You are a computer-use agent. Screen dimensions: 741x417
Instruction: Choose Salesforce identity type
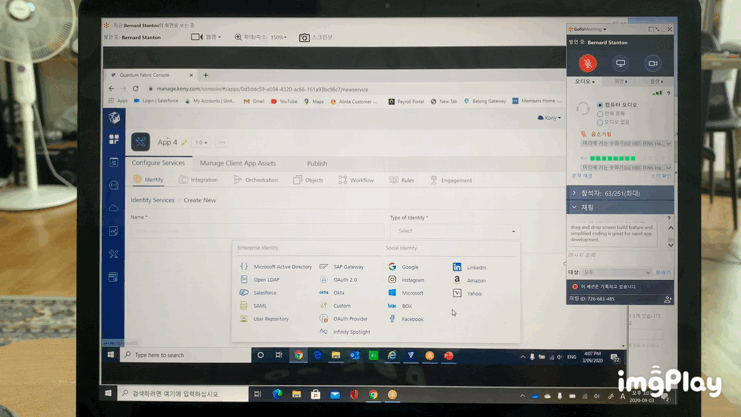click(x=258, y=293)
